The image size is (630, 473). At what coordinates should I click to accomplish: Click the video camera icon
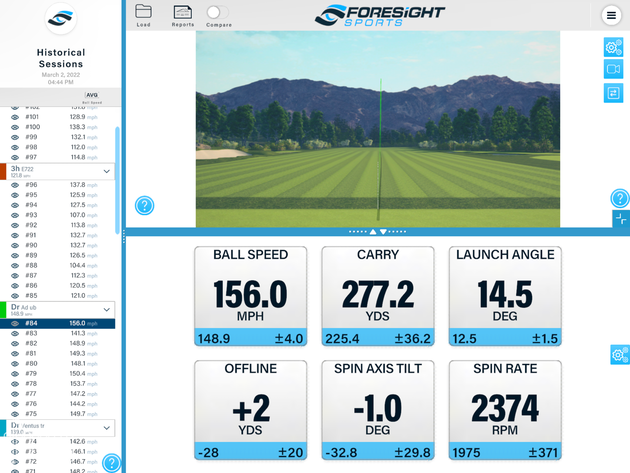click(x=614, y=70)
